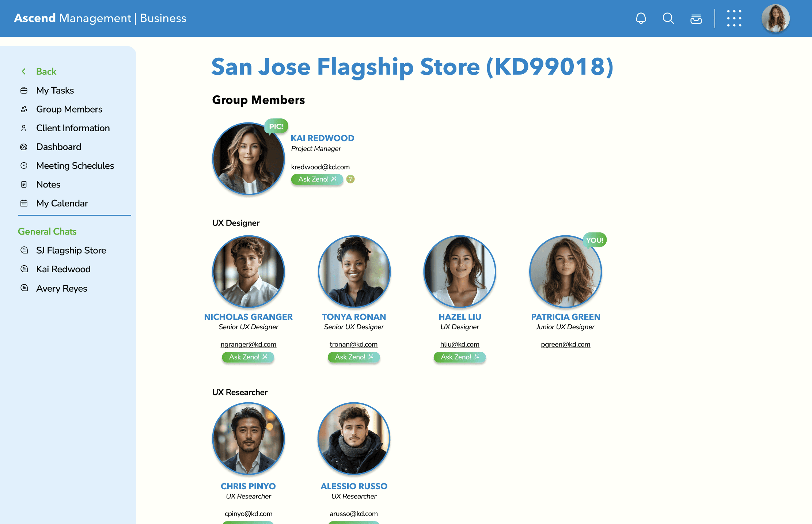
Task: Click the help question mark beside Ask Zeno
Action: click(350, 179)
